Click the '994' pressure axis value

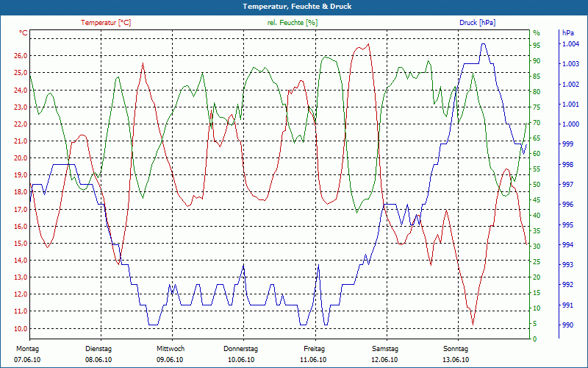click(567, 245)
